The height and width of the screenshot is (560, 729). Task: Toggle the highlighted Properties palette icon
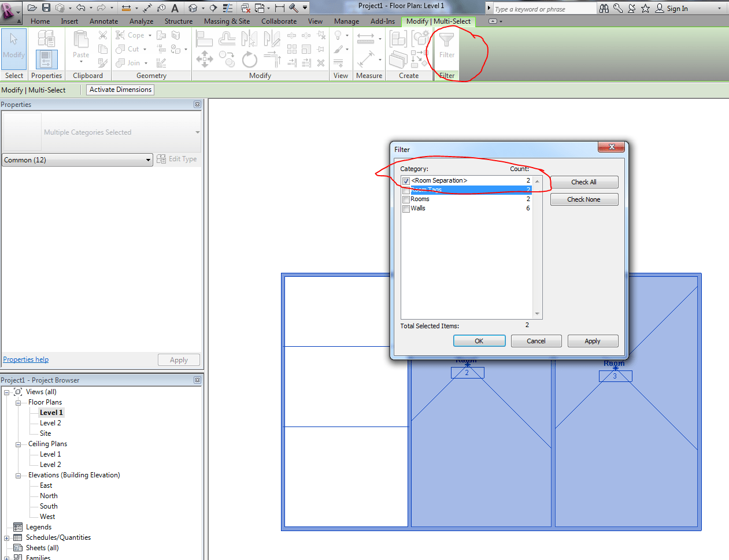[46, 60]
